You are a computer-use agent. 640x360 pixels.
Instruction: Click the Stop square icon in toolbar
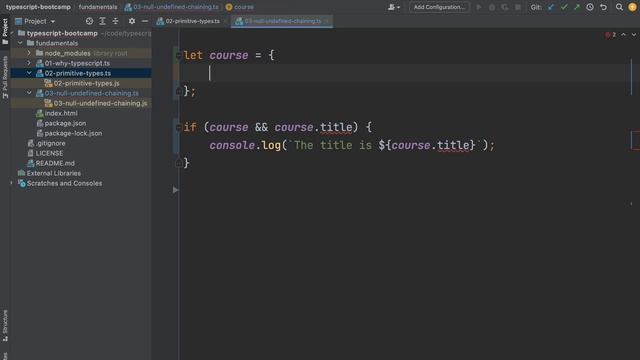518,7
